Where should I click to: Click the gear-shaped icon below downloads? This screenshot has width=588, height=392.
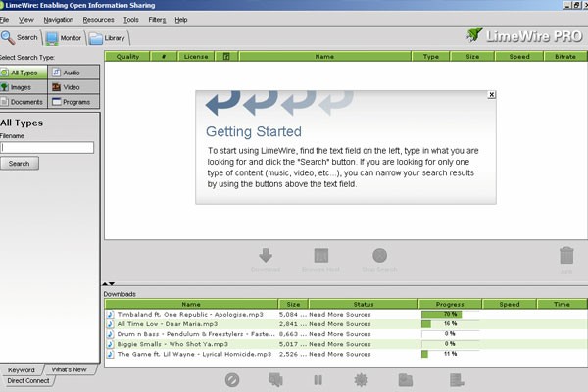pyautogui.click(x=361, y=380)
